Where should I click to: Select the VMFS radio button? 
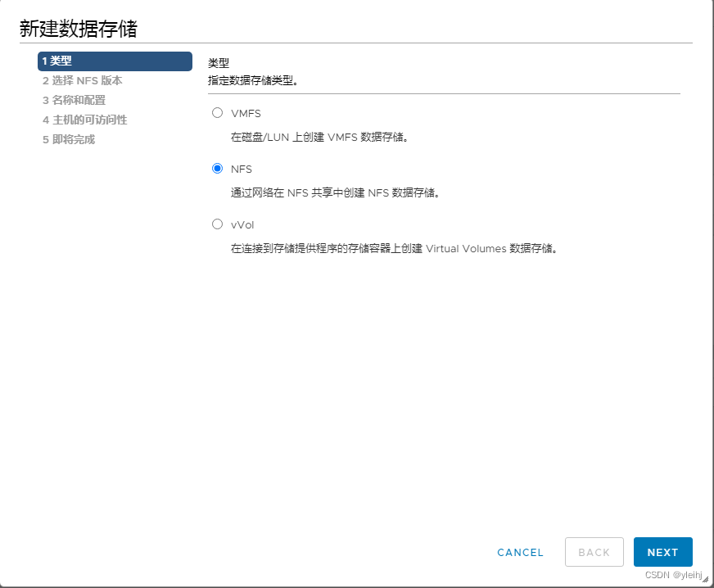click(217, 112)
